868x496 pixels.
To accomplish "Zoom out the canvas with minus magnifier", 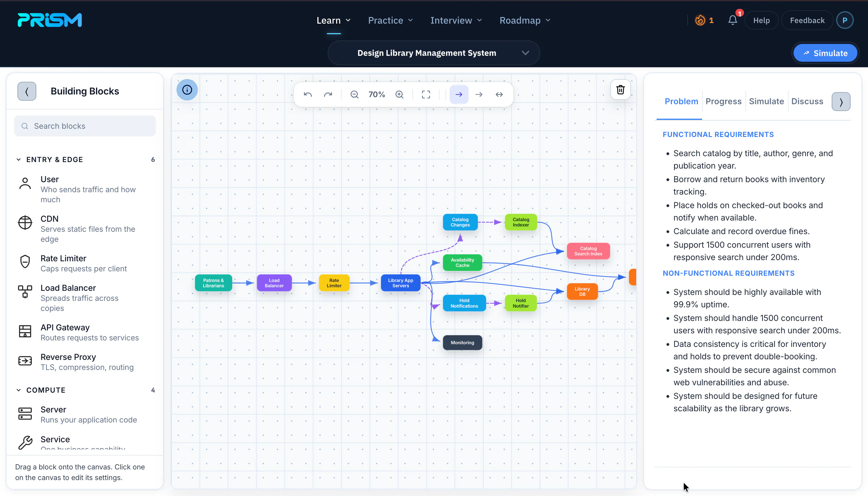I will pyautogui.click(x=354, y=94).
